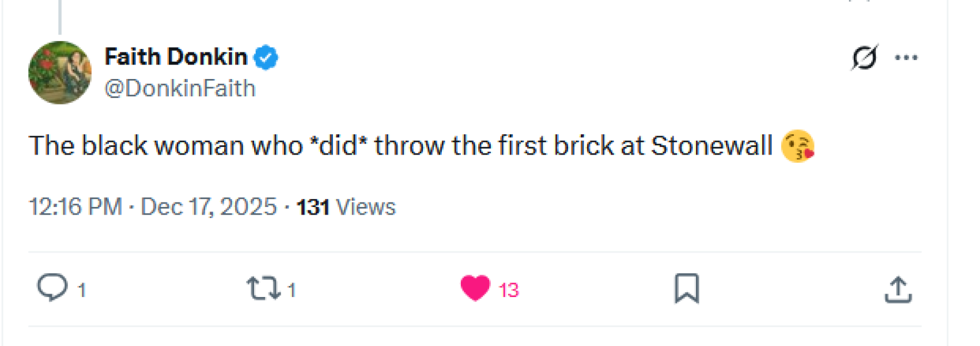Click the reply count number
This screenshot has height=346, width=980.
[82, 290]
